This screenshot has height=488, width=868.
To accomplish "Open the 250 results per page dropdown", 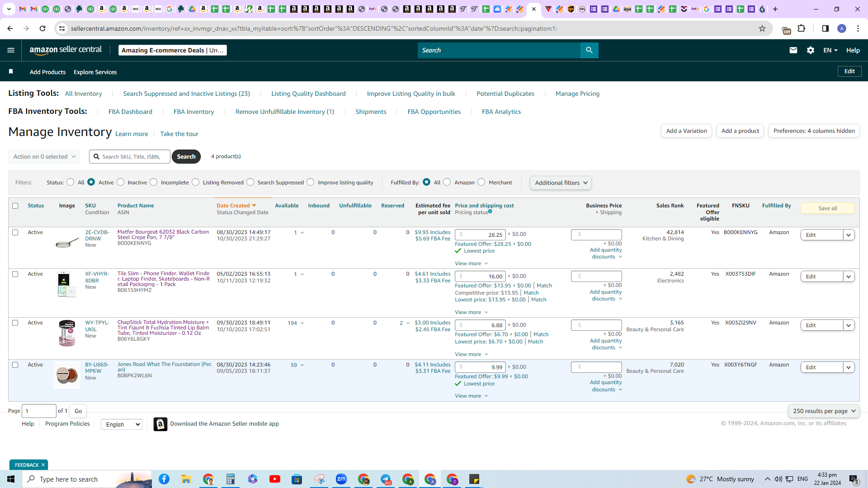I will pos(824,411).
